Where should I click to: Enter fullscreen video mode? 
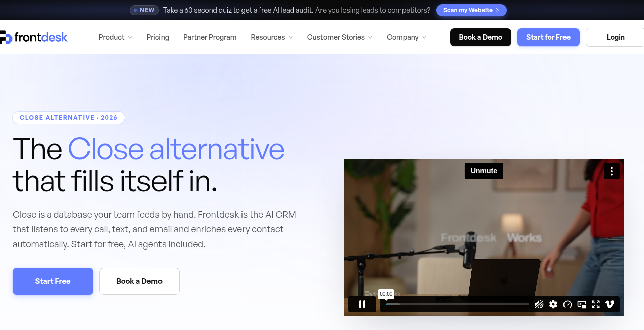[596, 304]
